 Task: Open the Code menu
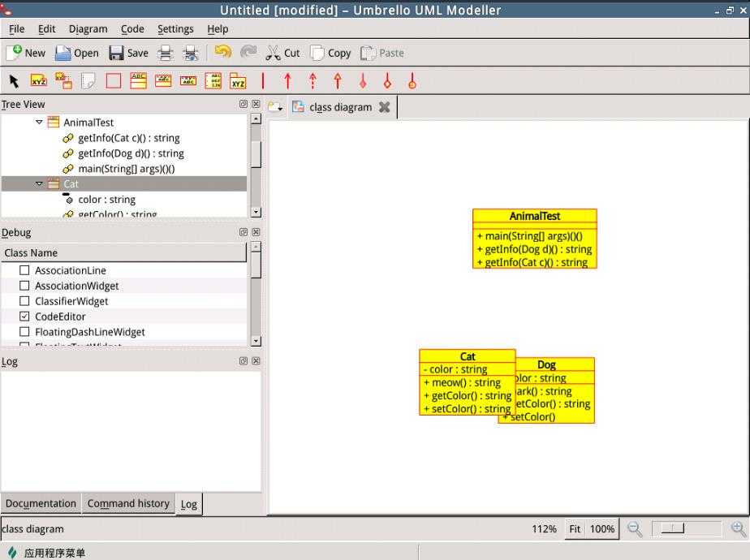pos(132,29)
